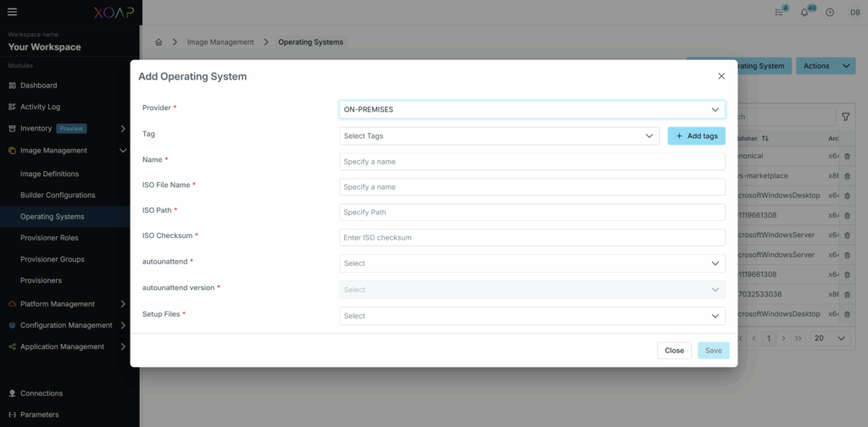Open the Setup Files dropdown

[x=532, y=316]
